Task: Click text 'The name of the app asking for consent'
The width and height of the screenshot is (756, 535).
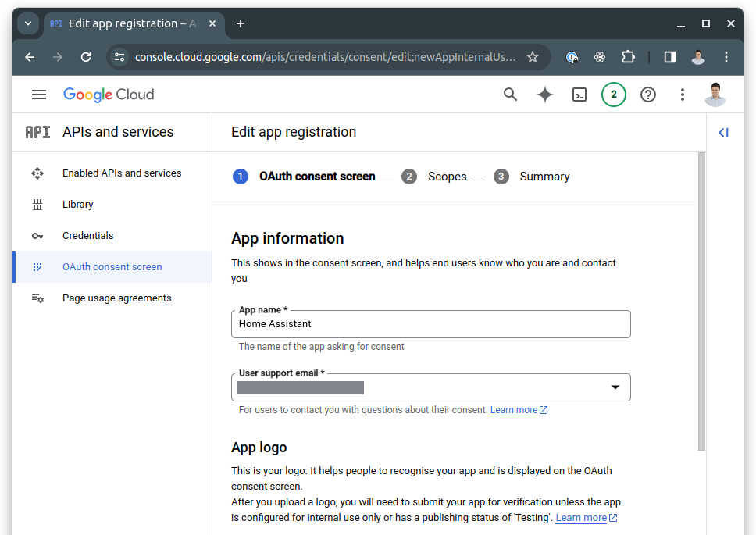Action: click(322, 347)
